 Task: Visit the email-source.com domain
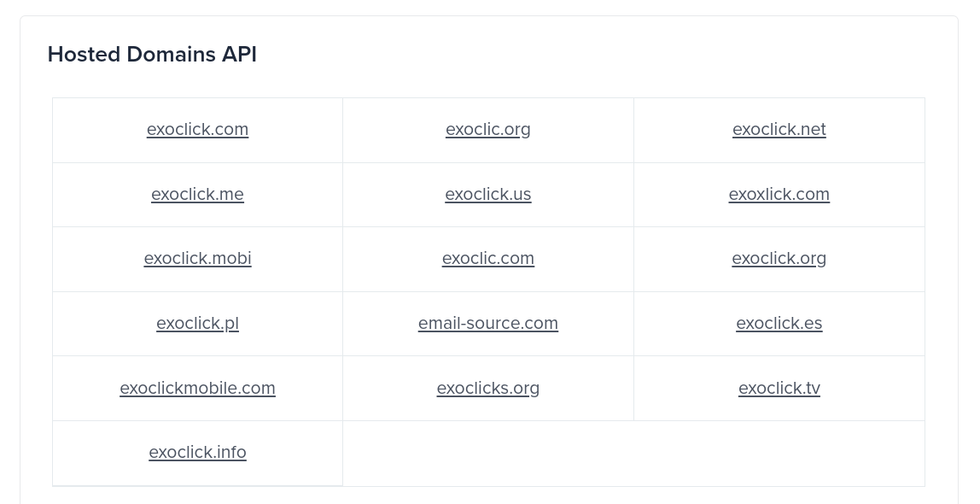pos(487,323)
